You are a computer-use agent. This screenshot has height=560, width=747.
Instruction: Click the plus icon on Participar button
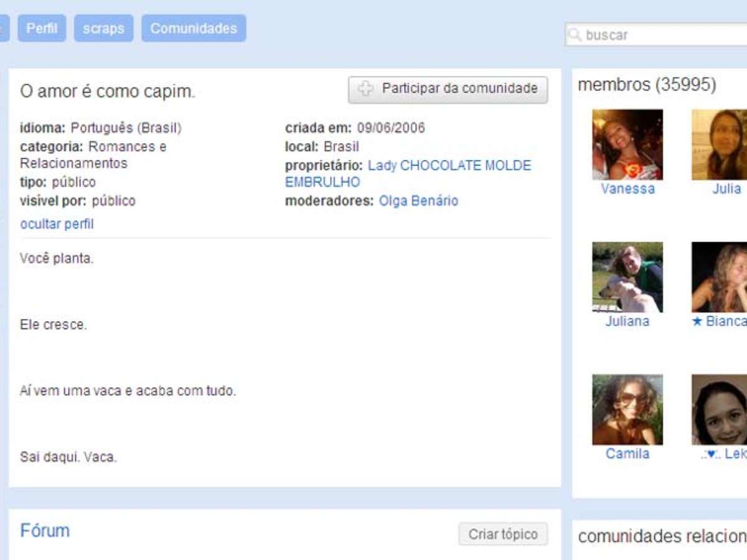pyautogui.click(x=366, y=89)
